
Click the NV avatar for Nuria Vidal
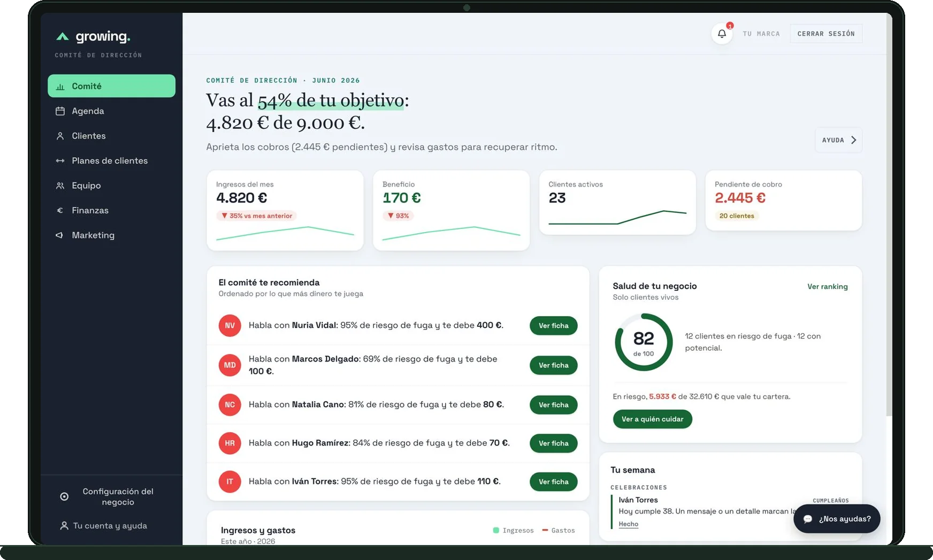230,326
